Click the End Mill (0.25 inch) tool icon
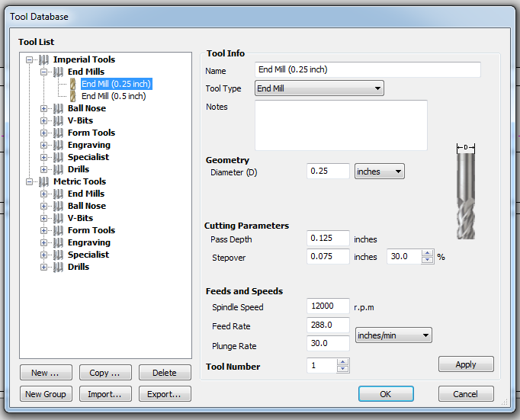The image size is (520, 420). point(73,84)
